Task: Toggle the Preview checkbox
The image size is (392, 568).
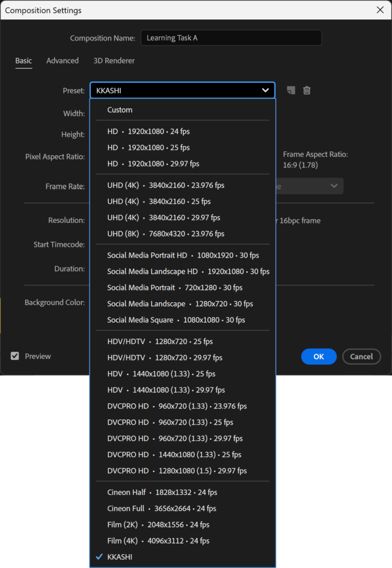Action: pyautogui.click(x=15, y=356)
